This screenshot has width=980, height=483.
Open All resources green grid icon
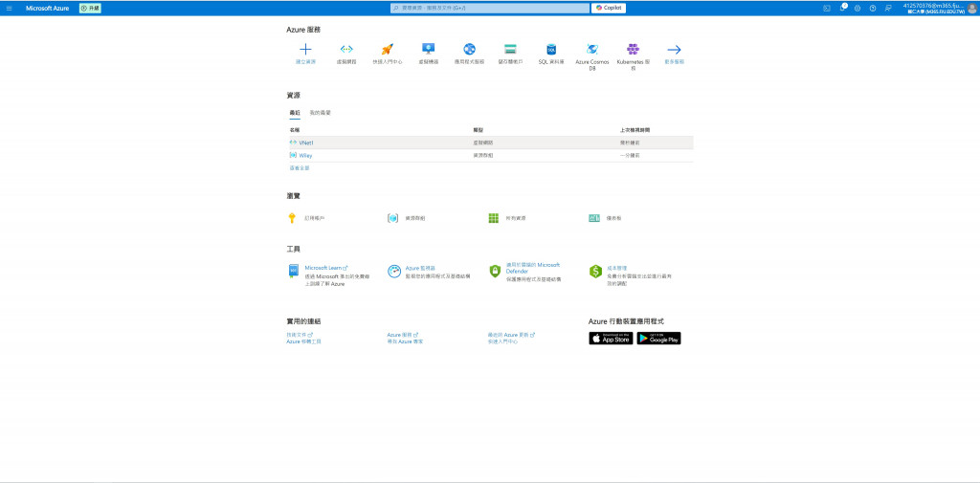pos(493,218)
